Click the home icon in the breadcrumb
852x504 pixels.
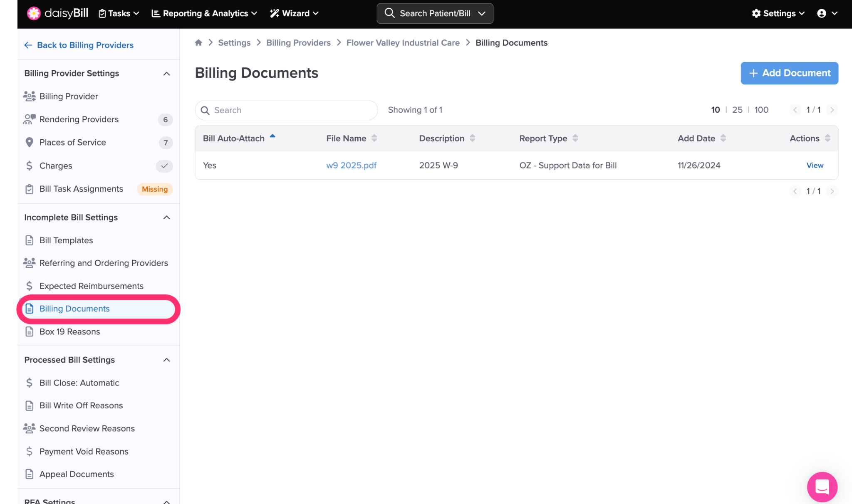tap(198, 43)
